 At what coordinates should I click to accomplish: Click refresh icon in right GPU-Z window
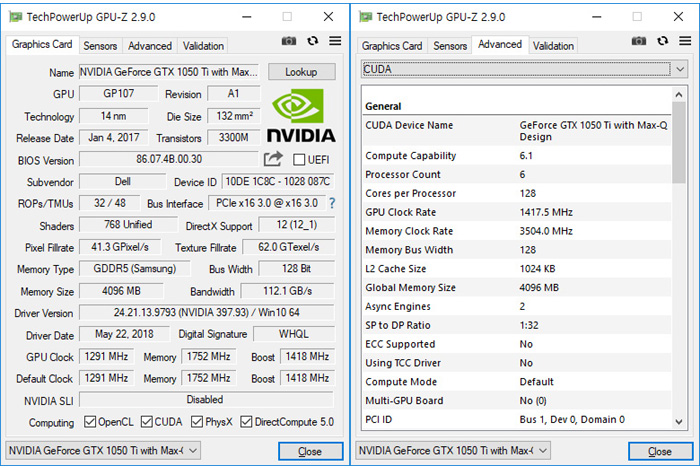(662, 41)
